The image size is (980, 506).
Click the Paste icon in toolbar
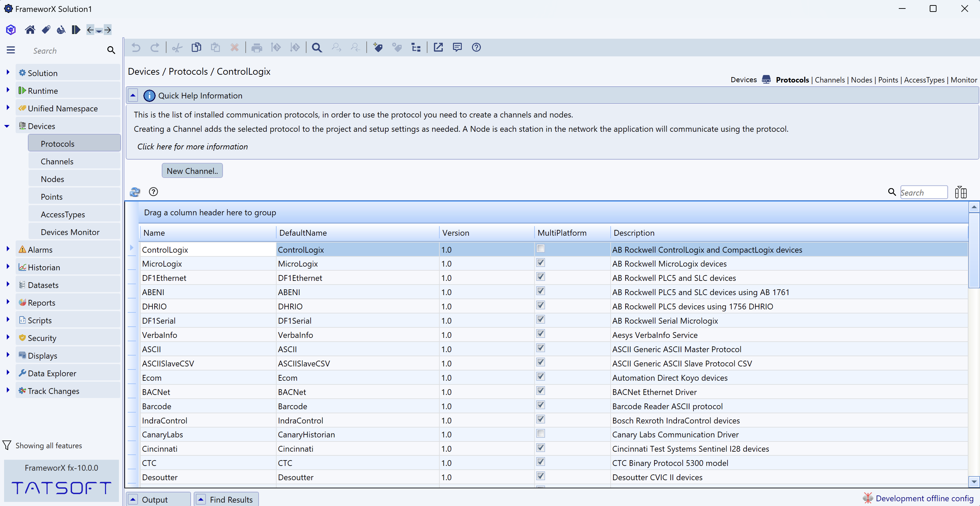[215, 48]
